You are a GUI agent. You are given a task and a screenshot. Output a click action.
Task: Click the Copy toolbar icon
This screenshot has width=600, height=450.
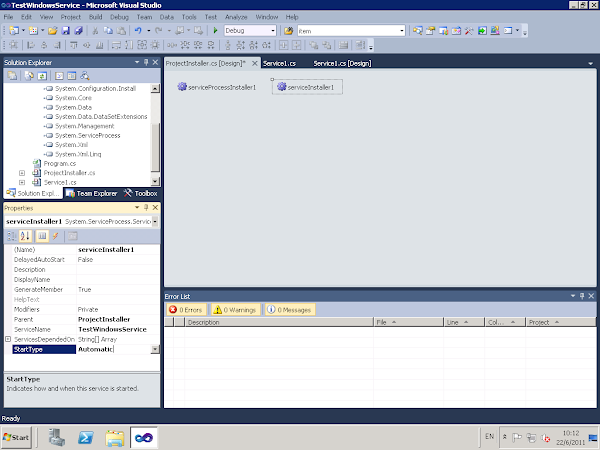coord(108,31)
